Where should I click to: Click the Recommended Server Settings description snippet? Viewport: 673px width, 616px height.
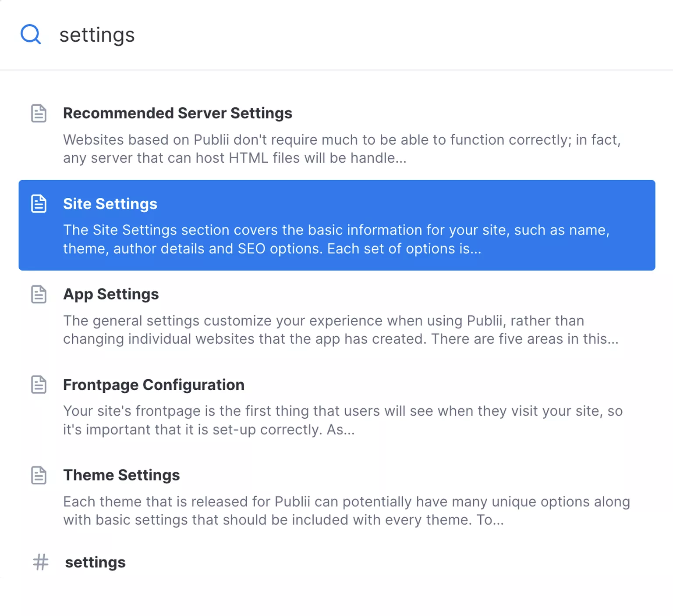[x=342, y=149]
